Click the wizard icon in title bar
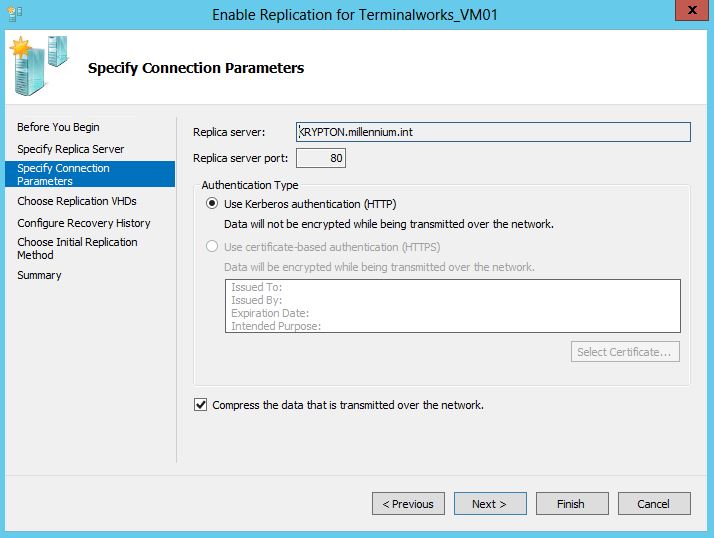The image size is (714, 538). click(x=15, y=14)
